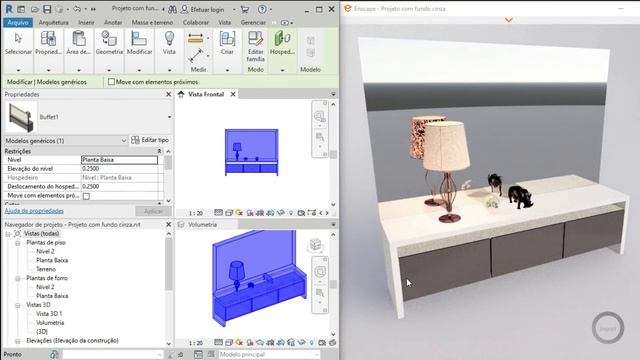This screenshot has height=360, width=640.
Task: Open the Anotar ribbon tab
Action: [113, 22]
